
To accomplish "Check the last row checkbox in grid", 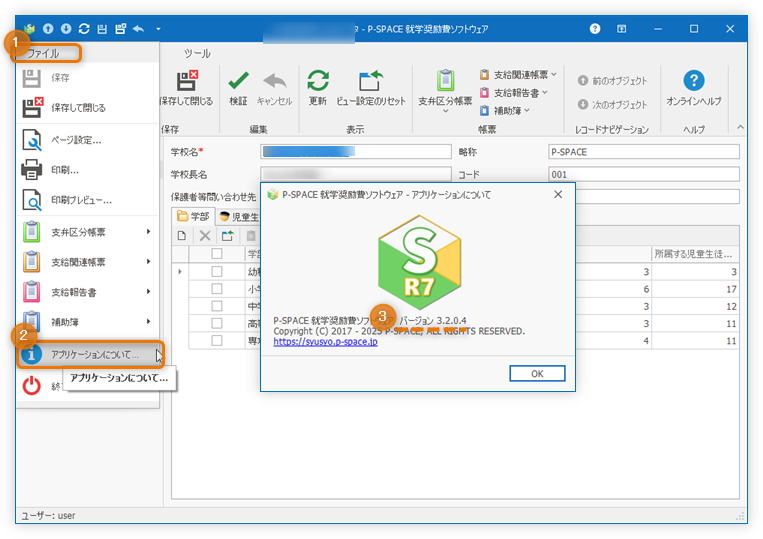I will point(217,340).
